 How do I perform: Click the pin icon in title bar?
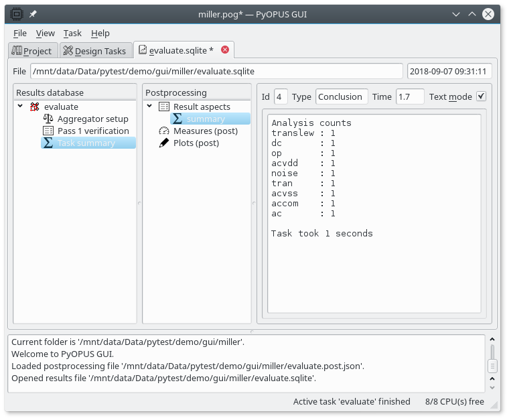[x=33, y=14]
